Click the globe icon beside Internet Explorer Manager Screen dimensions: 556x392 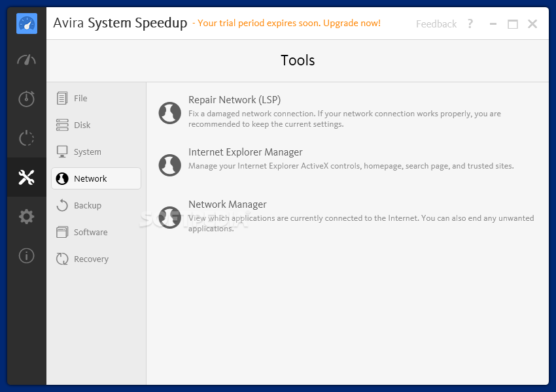(x=170, y=165)
